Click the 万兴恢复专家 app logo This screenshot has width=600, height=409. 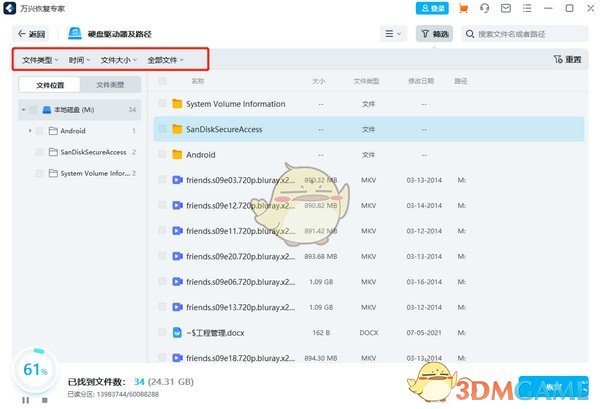pos(10,8)
